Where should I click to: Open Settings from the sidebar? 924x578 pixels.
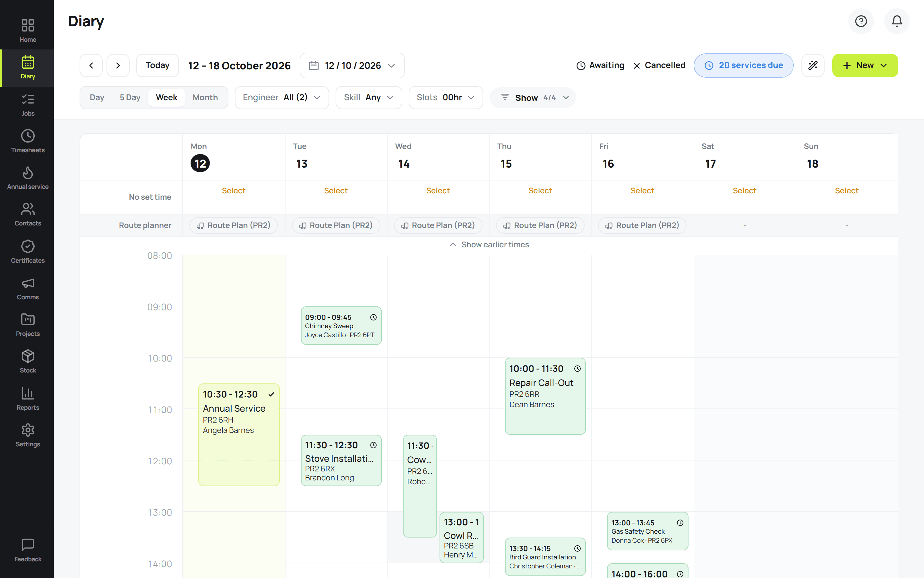[x=28, y=436]
